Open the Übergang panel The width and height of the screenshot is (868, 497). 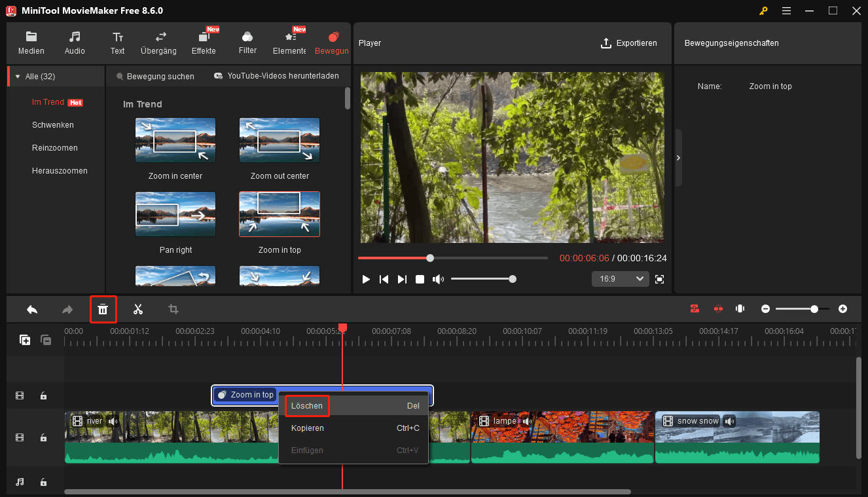tap(158, 43)
